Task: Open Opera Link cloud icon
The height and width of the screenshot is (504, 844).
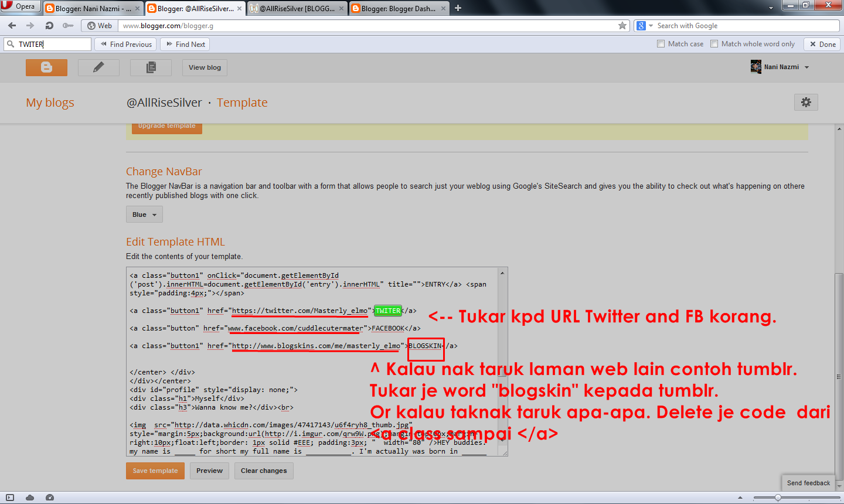Action: pyautogui.click(x=30, y=498)
